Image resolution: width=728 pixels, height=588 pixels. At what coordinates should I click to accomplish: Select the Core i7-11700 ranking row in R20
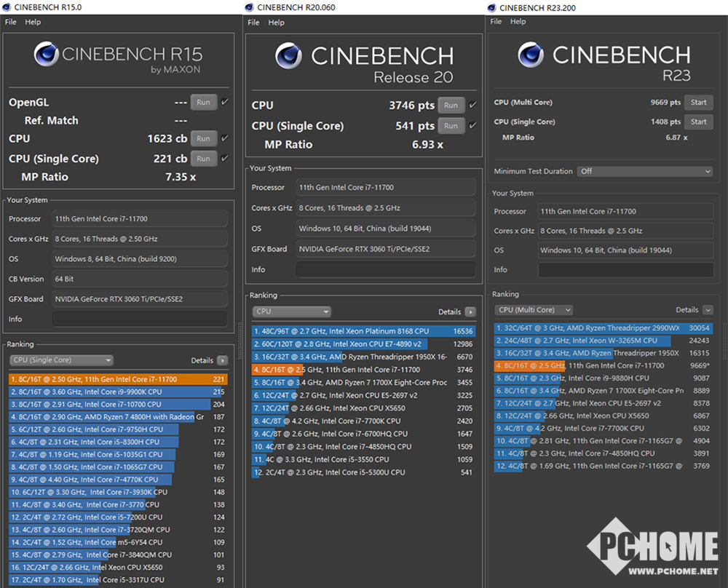click(363, 370)
